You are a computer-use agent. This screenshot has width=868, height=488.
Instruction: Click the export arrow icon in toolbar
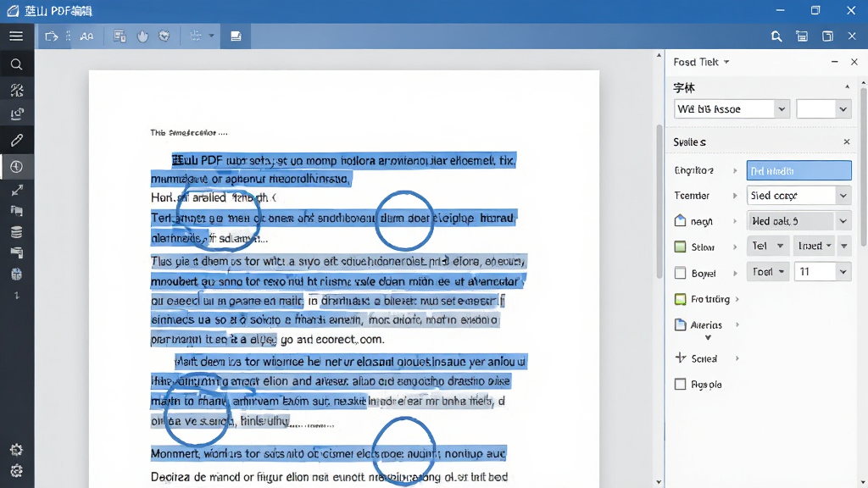(52, 36)
